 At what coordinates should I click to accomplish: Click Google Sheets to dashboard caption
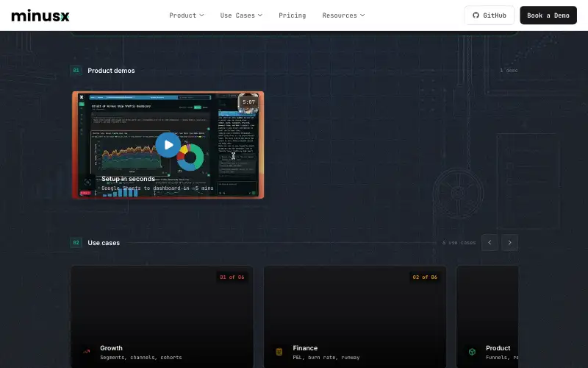pyautogui.click(x=157, y=188)
